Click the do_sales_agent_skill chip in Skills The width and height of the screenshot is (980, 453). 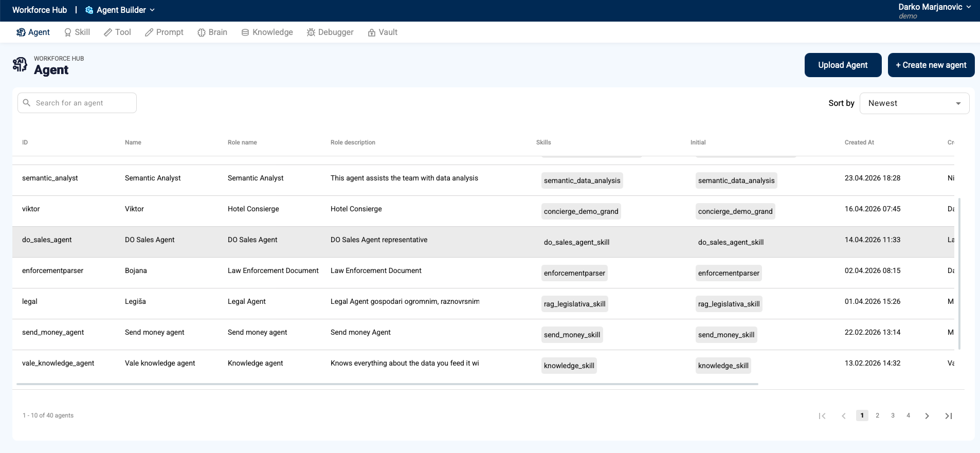pyautogui.click(x=577, y=242)
